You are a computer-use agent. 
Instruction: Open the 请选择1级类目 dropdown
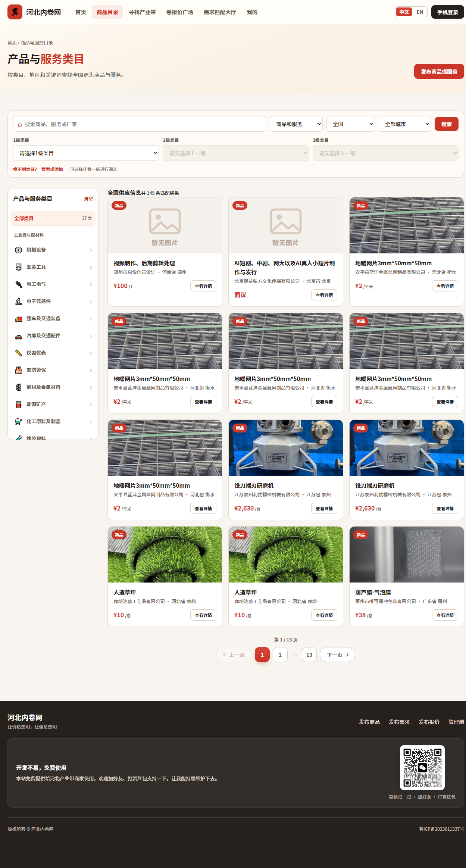tap(86, 153)
